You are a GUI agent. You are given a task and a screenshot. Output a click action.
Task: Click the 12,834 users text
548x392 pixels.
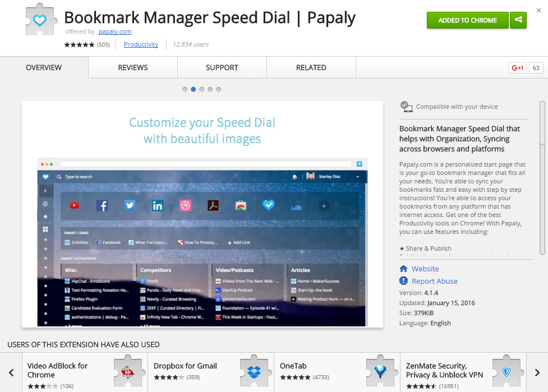click(x=191, y=44)
